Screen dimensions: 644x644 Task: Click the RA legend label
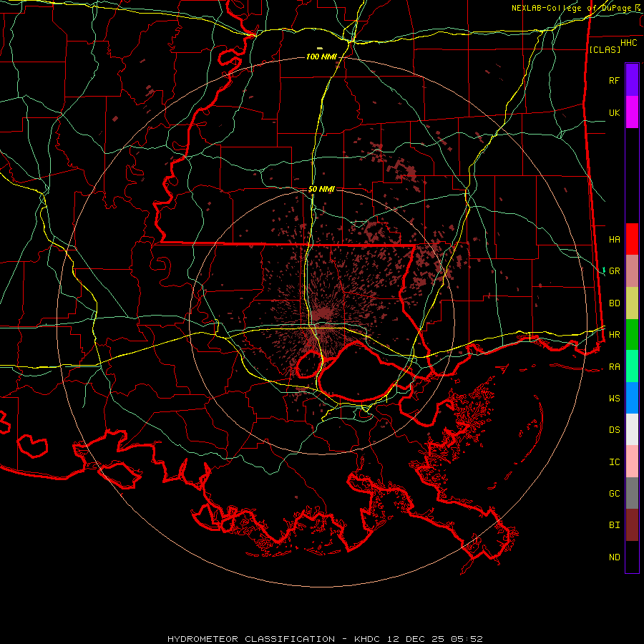point(614,367)
